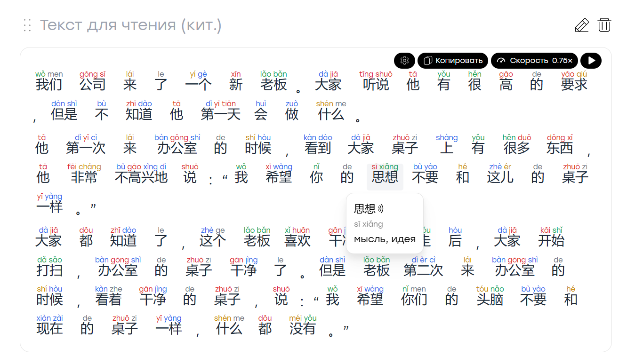Screen dimensions: 627x364
Task: Click the speaker icon in the 思想 popup
Action: pyautogui.click(x=381, y=208)
